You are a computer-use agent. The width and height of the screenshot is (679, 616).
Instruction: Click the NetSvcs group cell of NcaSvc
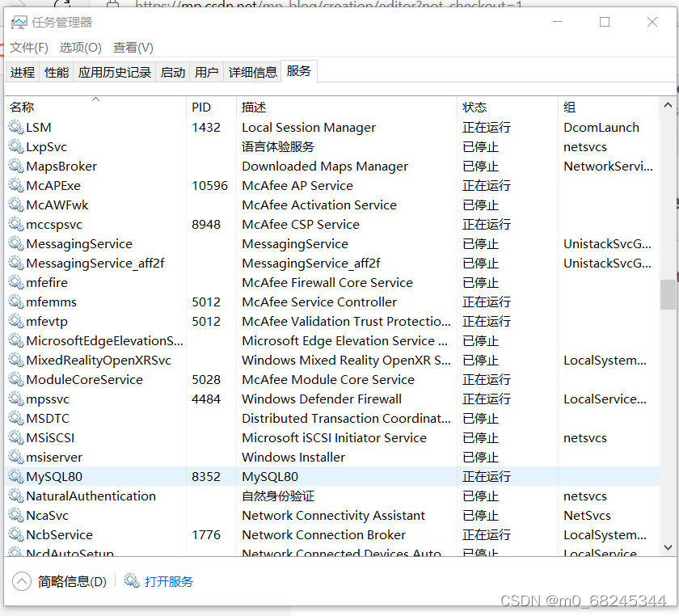click(587, 516)
